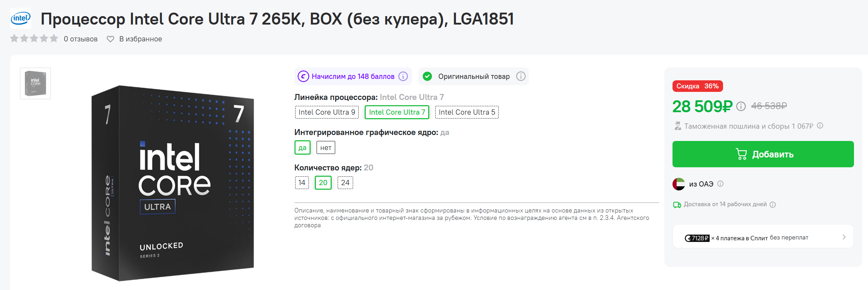
Task: Open info icon beside Оригинальный товар
Action: coord(521,76)
